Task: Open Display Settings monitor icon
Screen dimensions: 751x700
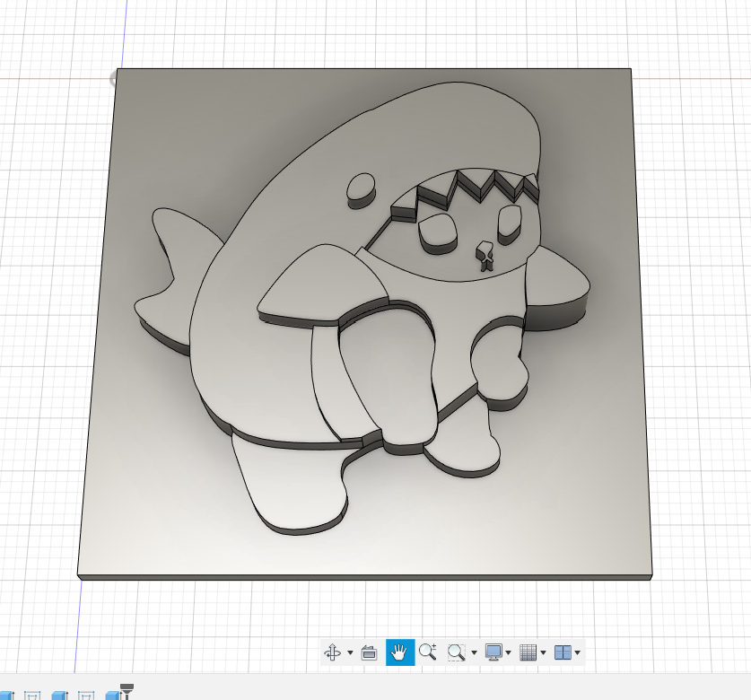Action: [x=493, y=652]
